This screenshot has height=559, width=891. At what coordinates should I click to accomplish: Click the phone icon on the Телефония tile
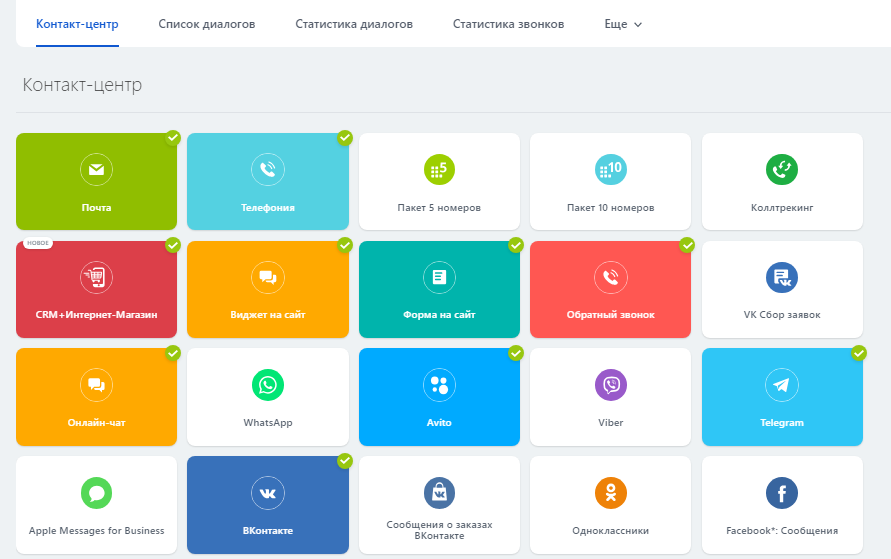coord(268,169)
